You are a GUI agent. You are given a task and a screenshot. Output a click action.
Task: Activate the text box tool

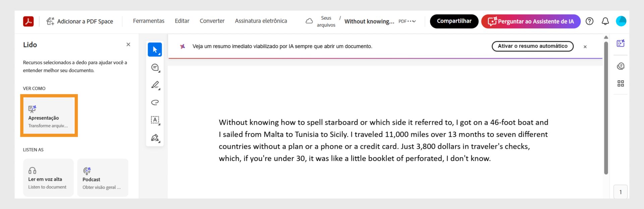155,120
